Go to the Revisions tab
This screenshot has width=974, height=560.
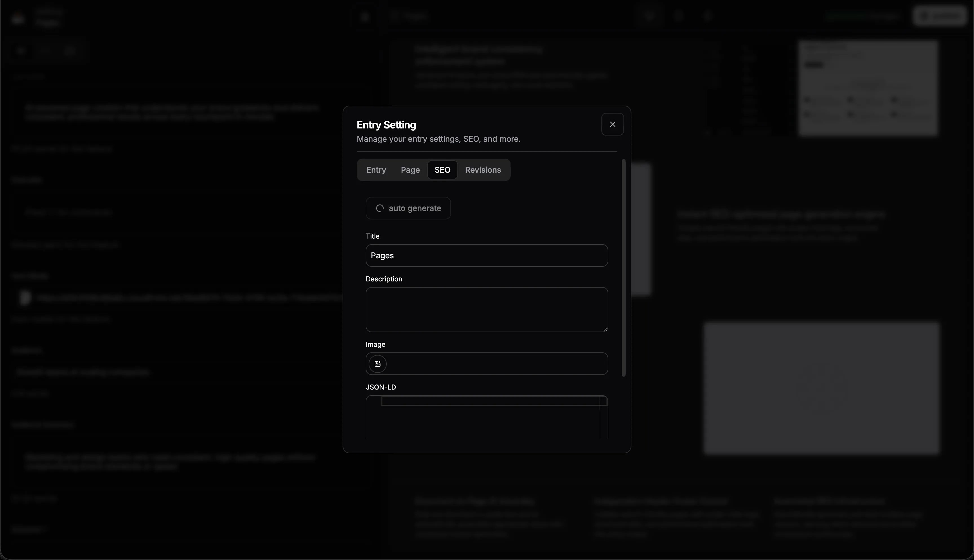(483, 170)
